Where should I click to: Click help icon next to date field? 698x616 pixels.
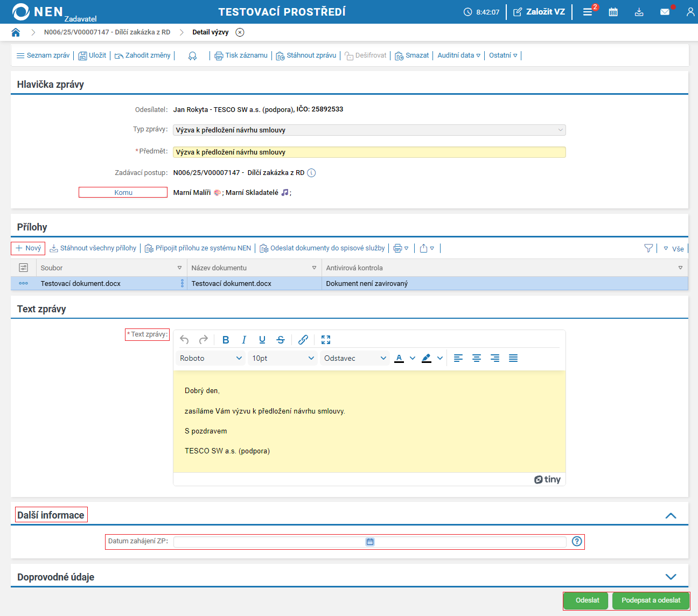point(577,542)
